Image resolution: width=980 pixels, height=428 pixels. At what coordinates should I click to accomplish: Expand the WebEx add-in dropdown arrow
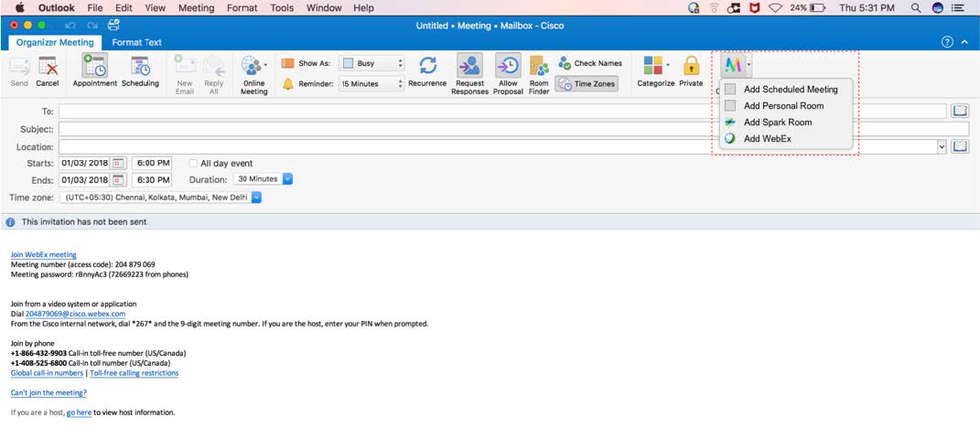(748, 64)
